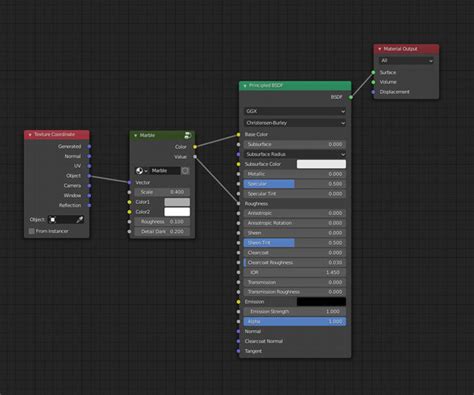Collapse the Material Output node
Viewport: 474px width, 395px height.
(379, 49)
